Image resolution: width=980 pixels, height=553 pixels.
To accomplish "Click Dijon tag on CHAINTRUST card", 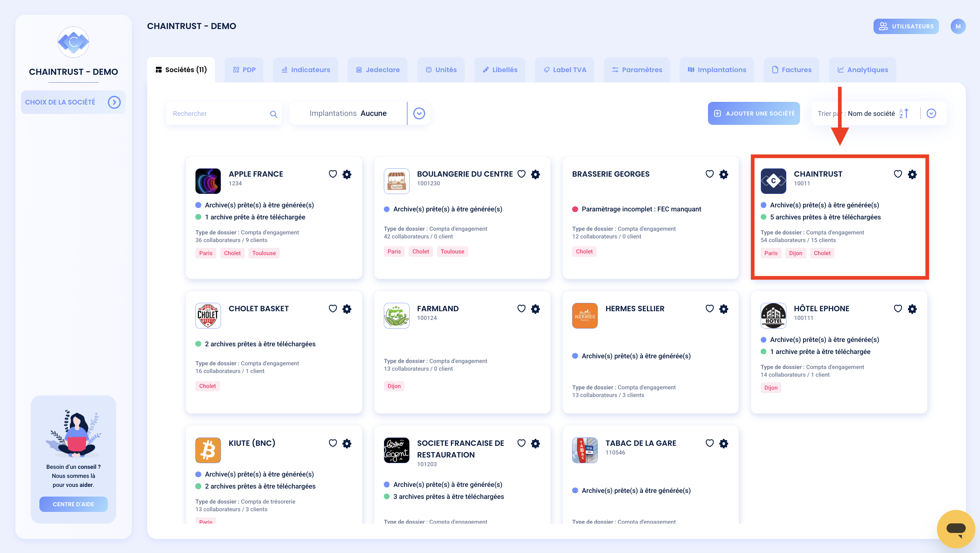I will (795, 253).
